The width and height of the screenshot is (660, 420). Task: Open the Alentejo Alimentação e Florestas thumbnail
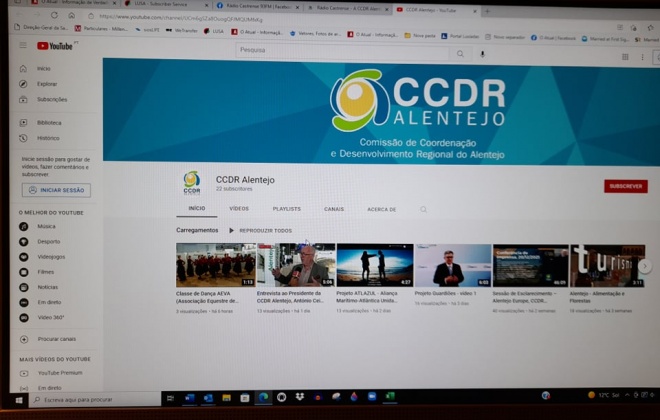[x=607, y=266]
